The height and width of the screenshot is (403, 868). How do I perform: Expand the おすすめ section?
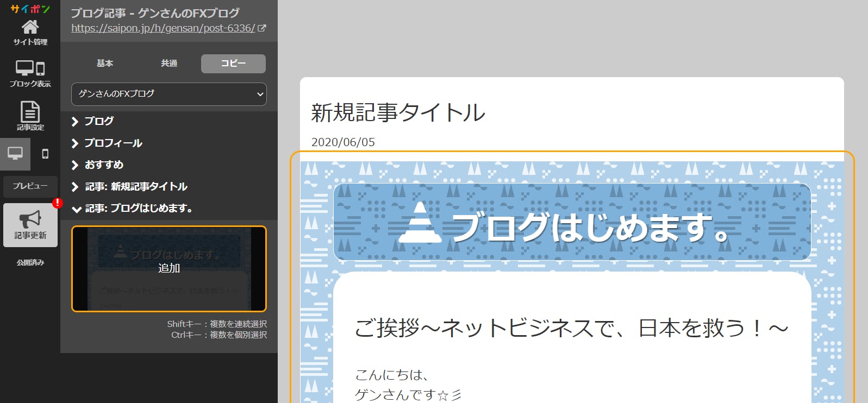[103, 165]
